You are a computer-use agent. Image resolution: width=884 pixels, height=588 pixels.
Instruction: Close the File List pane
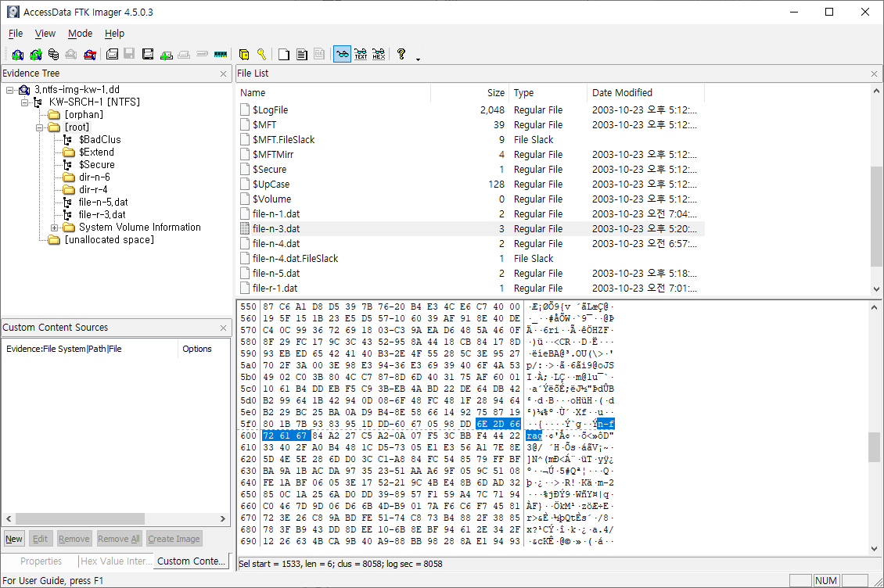[874, 73]
